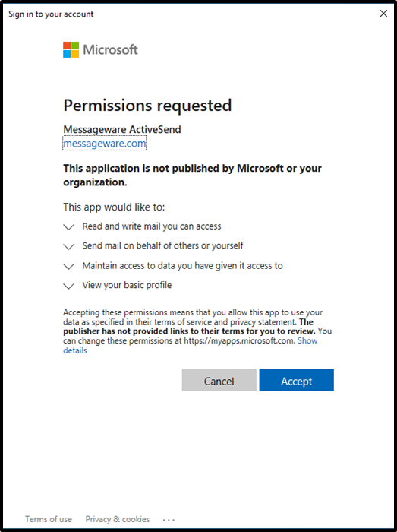Screen dimensions: 397x532
Task: Select the Read and write mail permission text
Action: click(x=152, y=226)
